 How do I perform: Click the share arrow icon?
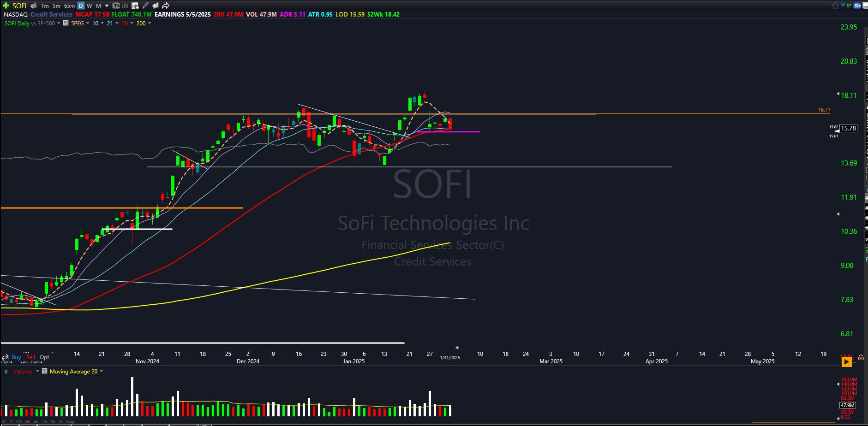point(166,6)
